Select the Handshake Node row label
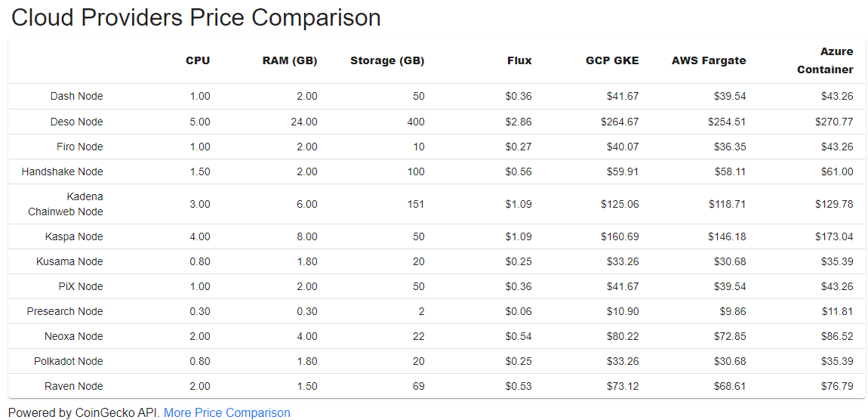Image resolution: width=868 pixels, height=420 pixels. [x=63, y=171]
